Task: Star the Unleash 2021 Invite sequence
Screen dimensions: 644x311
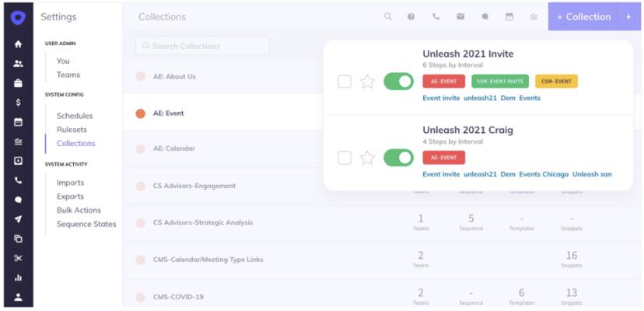Action: click(x=367, y=82)
